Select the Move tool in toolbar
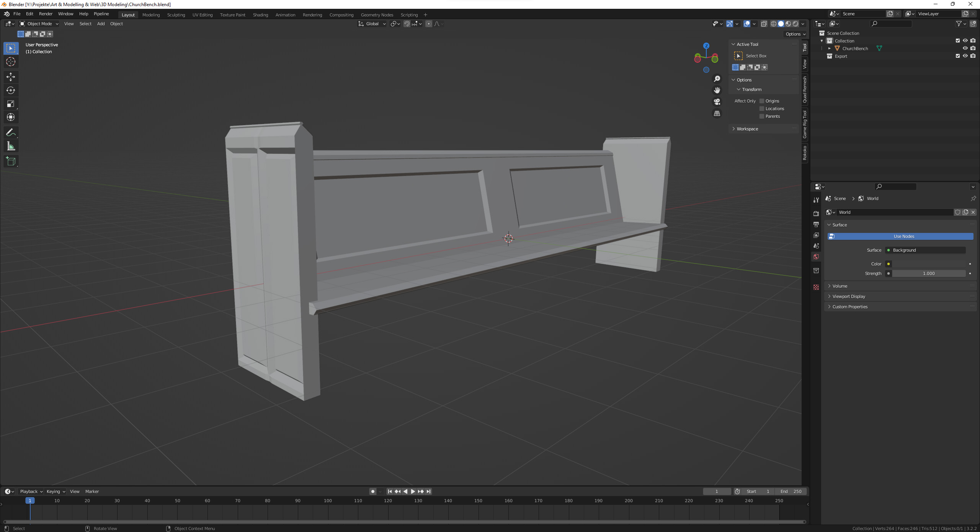The height and width of the screenshot is (532, 980). tap(11, 77)
